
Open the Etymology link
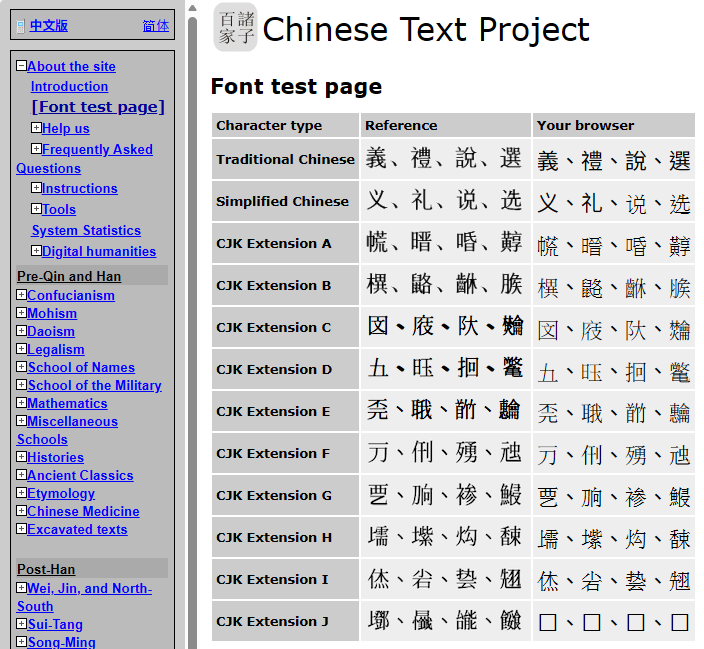[x=61, y=493]
